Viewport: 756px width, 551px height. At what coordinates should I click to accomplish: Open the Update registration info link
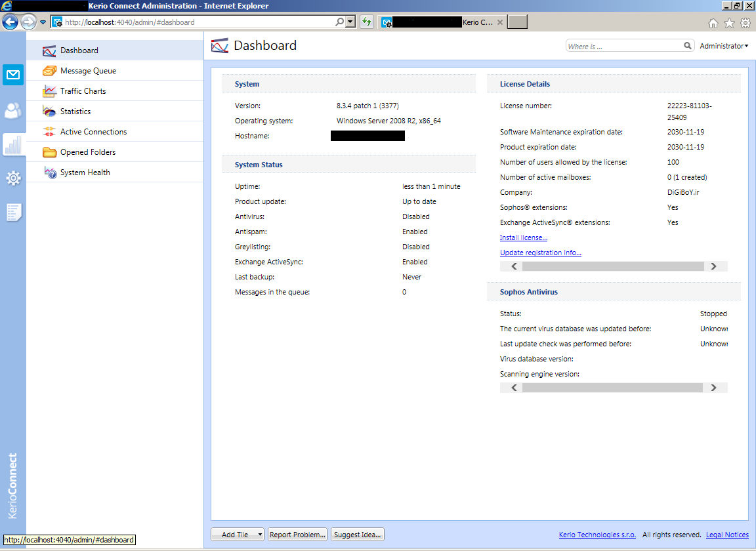coord(541,253)
